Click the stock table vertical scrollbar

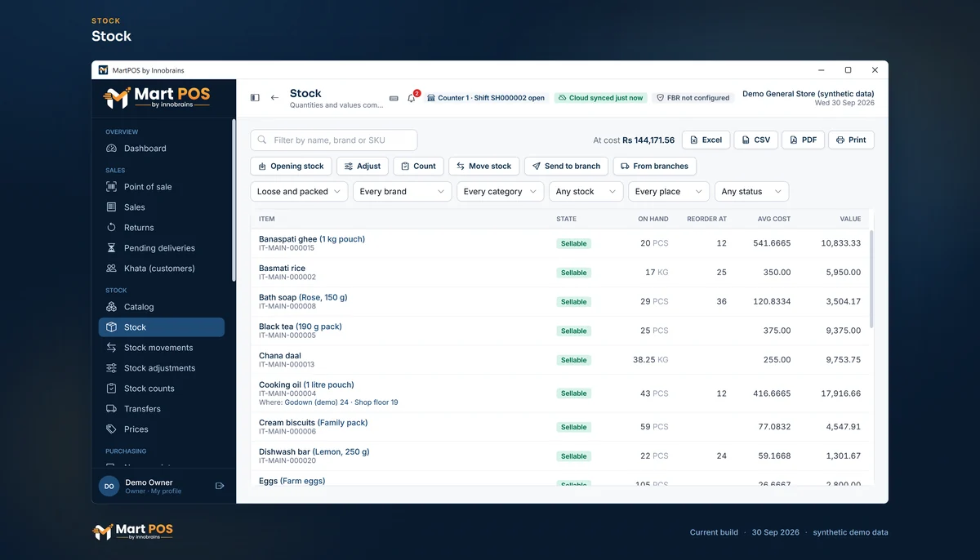click(871, 278)
